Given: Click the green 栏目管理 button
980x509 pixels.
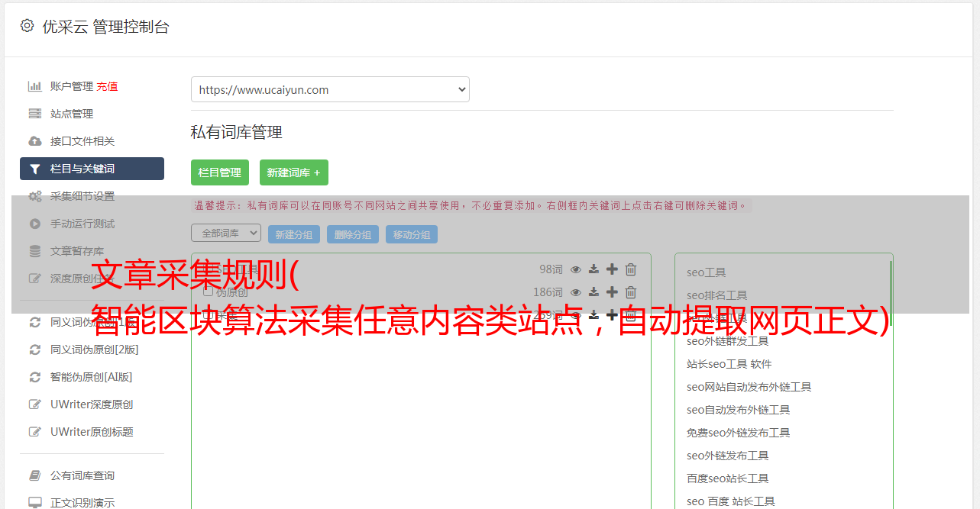Looking at the screenshot, I should [x=220, y=172].
